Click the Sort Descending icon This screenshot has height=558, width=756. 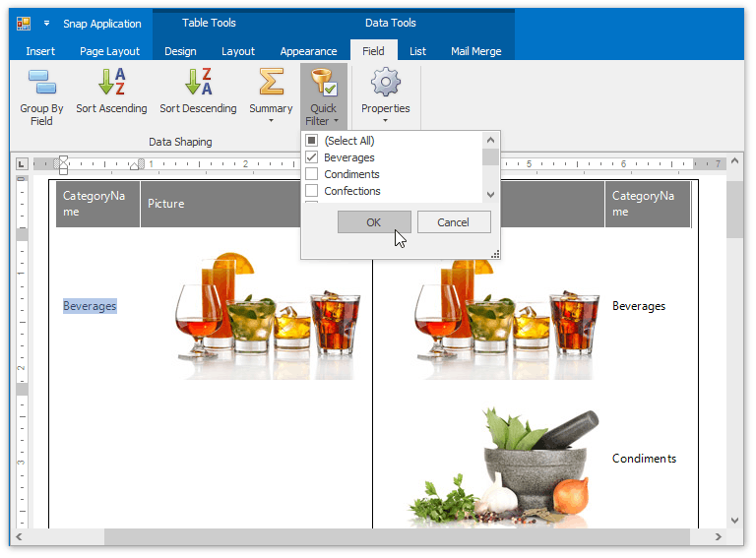(198, 82)
